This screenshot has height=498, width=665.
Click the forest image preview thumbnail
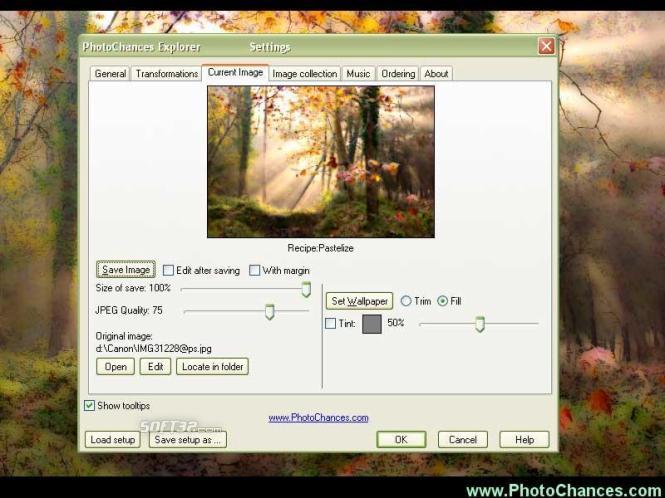tap(321, 162)
